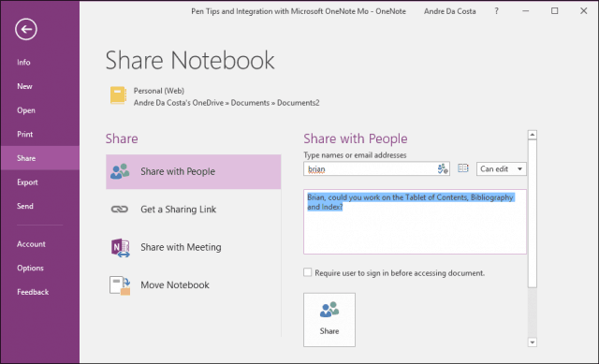Image resolution: width=599 pixels, height=364 pixels.
Task: Click the Share with People icon
Action: (x=120, y=171)
